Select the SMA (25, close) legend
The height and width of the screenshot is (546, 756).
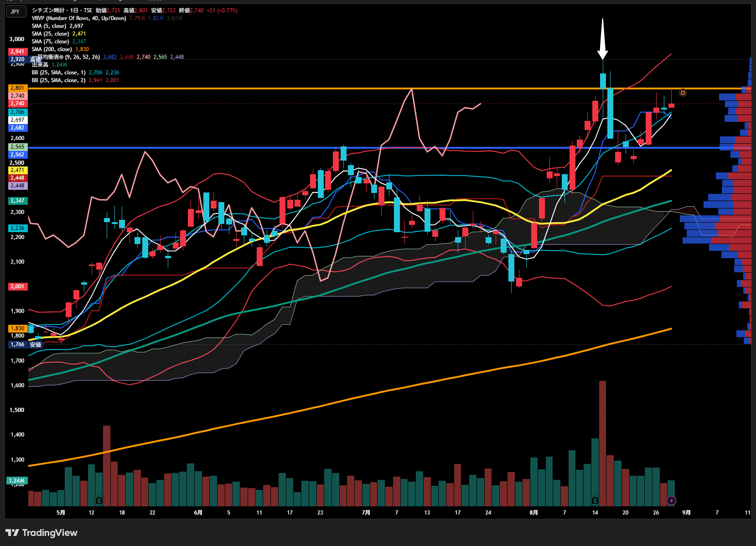click(x=51, y=34)
